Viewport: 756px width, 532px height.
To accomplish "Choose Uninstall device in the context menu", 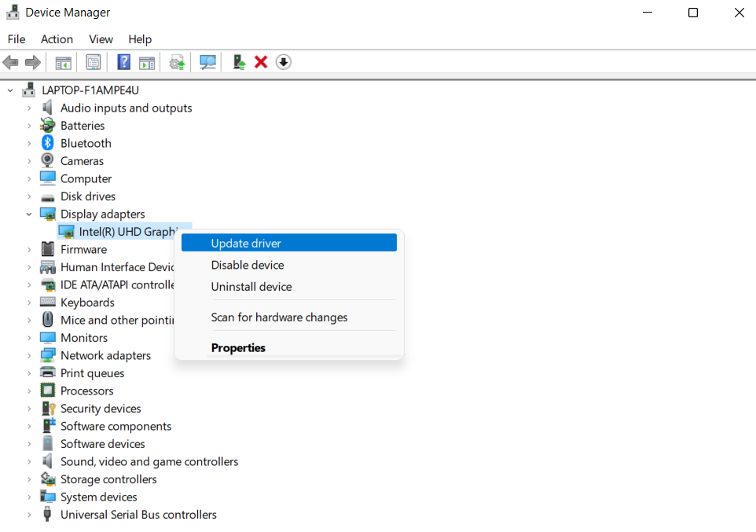I will (x=288, y=287).
